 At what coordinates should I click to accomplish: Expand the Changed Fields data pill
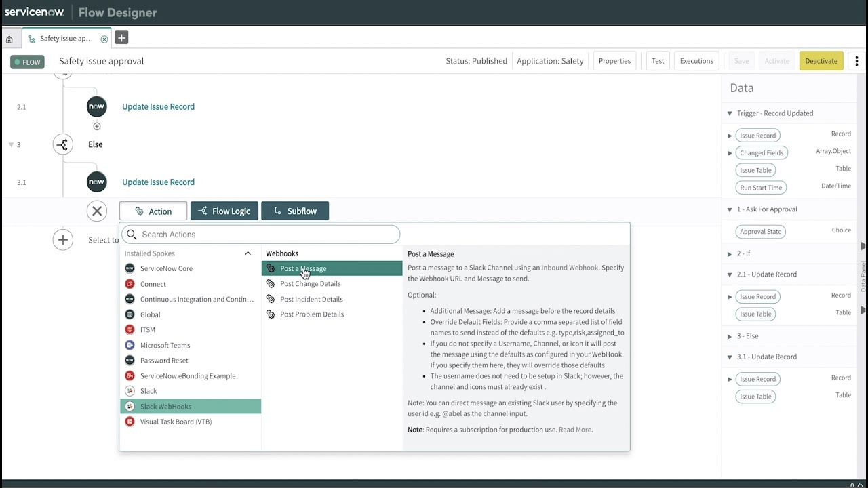pyautogui.click(x=730, y=153)
